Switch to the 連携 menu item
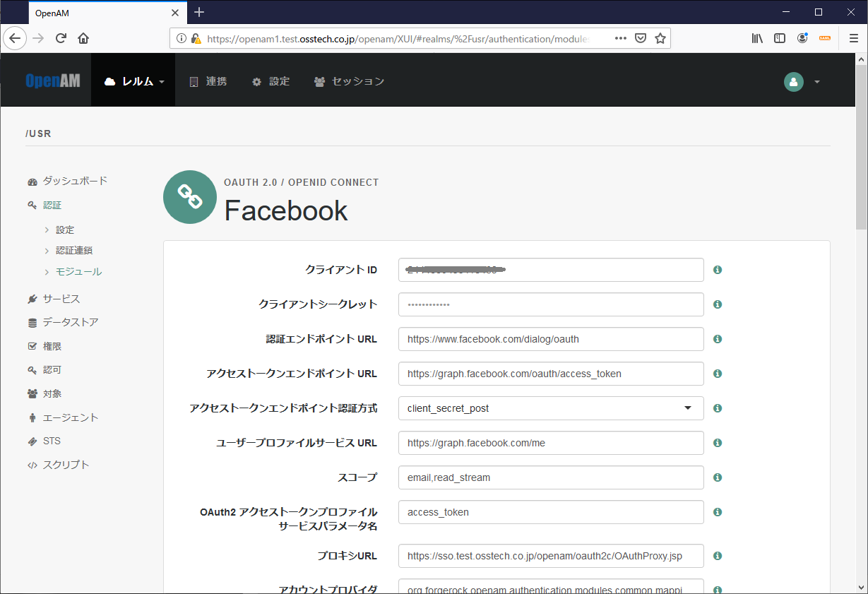The height and width of the screenshot is (594, 868). [x=208, y=81]
